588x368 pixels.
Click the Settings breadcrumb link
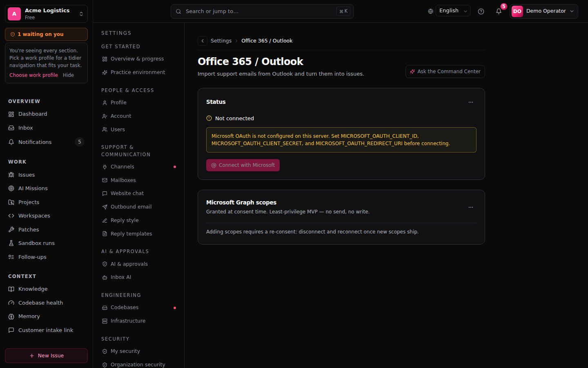click(x=221, y=41)
